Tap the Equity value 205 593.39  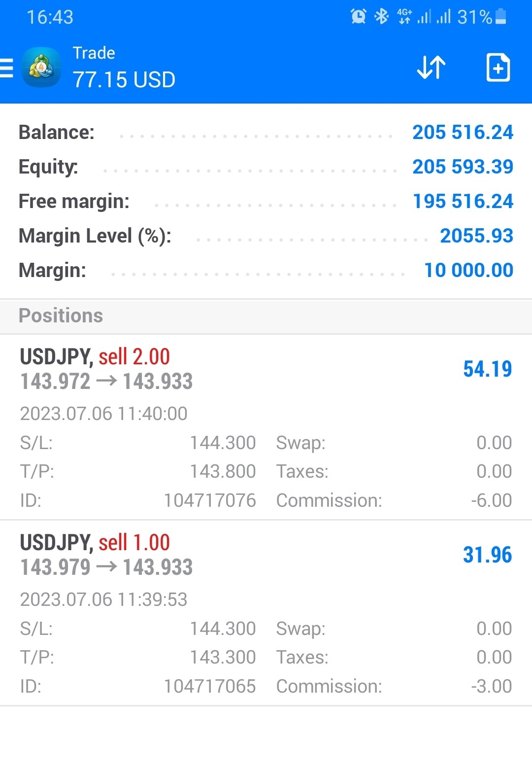[463, 167]
